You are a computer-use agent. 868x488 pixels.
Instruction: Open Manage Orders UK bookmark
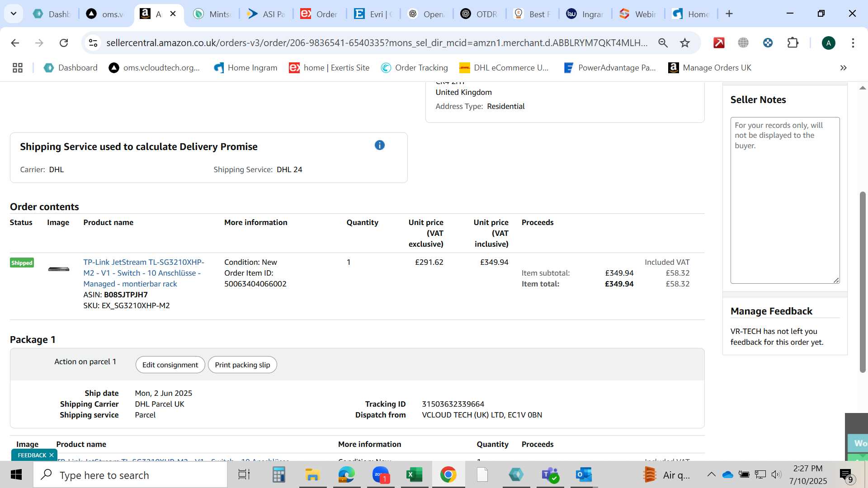pos(710,68)
